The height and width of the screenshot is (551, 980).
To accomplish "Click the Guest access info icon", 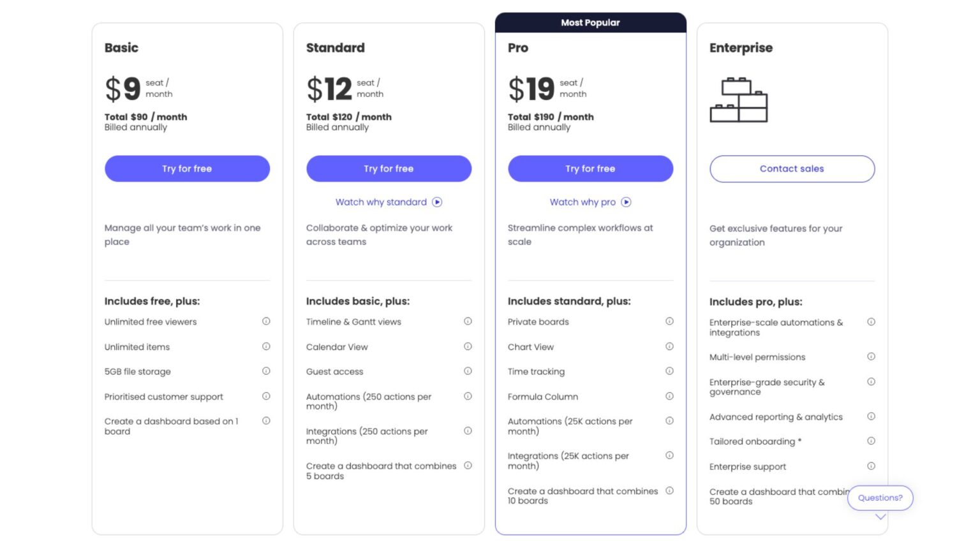I will (x=468, y=371).
